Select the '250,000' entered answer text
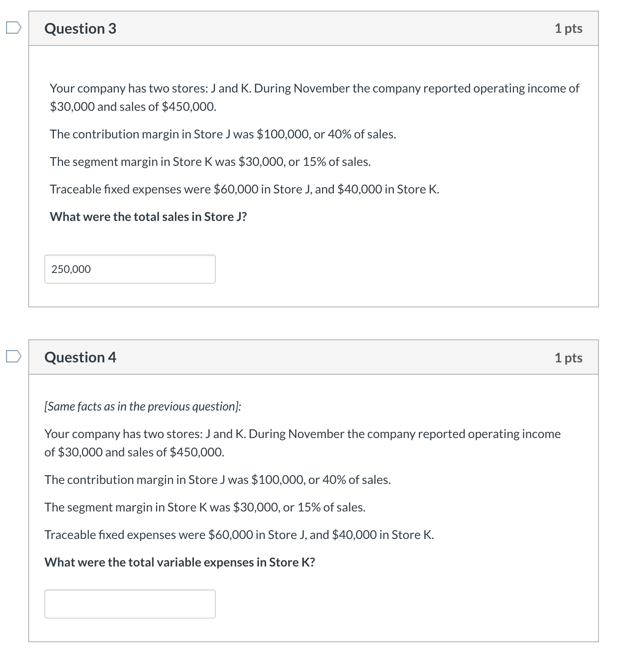 [71, 269]
